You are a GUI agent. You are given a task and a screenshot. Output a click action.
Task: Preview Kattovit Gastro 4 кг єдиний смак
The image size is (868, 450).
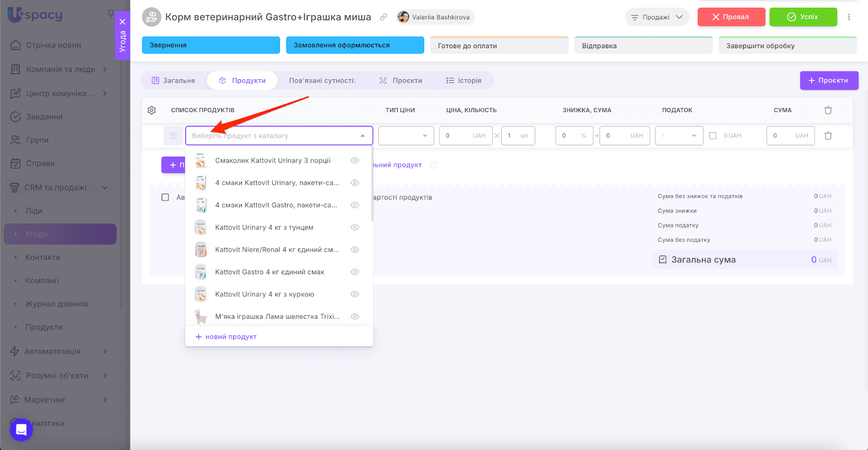tap(355, 272)
